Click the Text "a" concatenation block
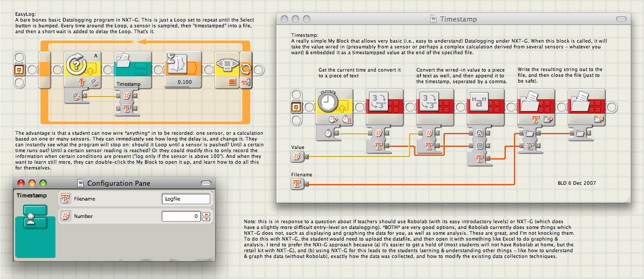This screenshot has height=279, width=644. pyautogui.click(x=486, y=106)
